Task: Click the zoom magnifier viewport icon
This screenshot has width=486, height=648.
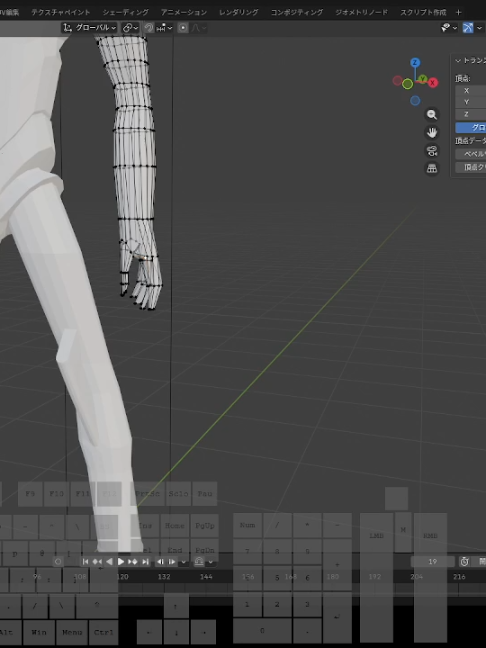Action: tap(432, 114)
